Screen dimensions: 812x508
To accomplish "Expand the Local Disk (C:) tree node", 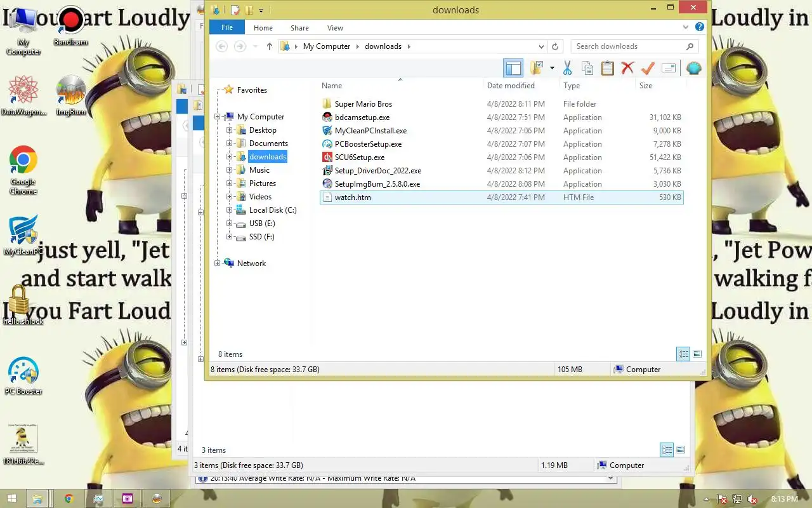I will coord(230,210).
